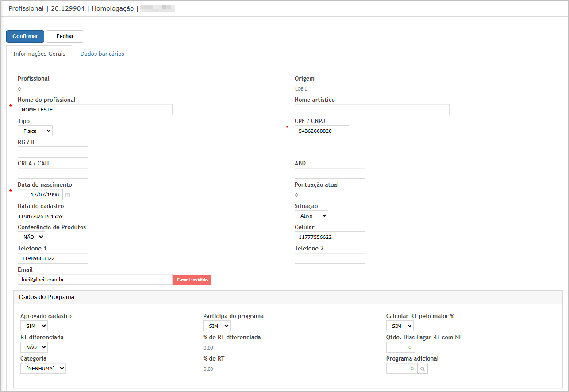Open the RT diferenciada dropdown

click(x=34, y=347)
